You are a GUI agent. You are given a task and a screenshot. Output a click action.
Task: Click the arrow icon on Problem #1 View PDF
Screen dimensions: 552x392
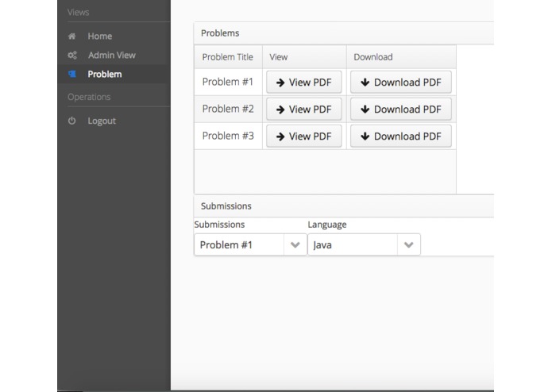point(280,83)
